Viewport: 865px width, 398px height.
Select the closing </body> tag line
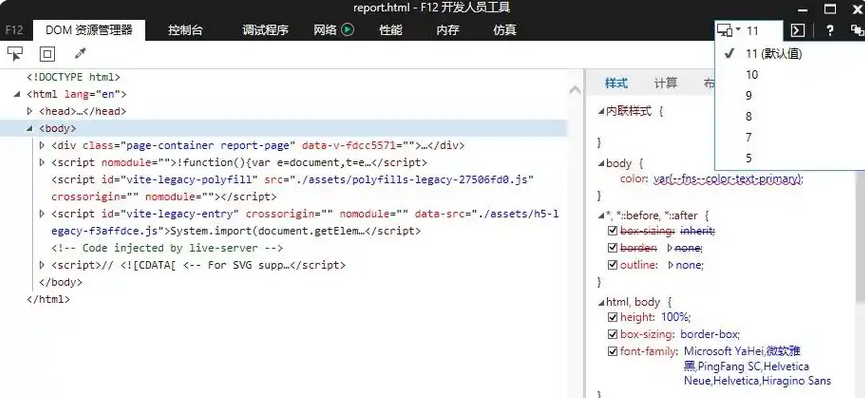(60, 282)
